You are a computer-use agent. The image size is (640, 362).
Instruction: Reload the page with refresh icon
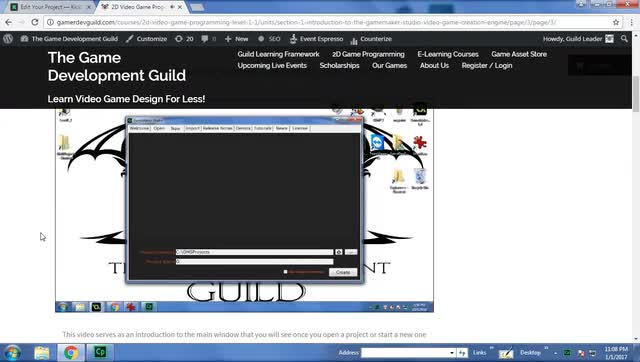(35, 22)
